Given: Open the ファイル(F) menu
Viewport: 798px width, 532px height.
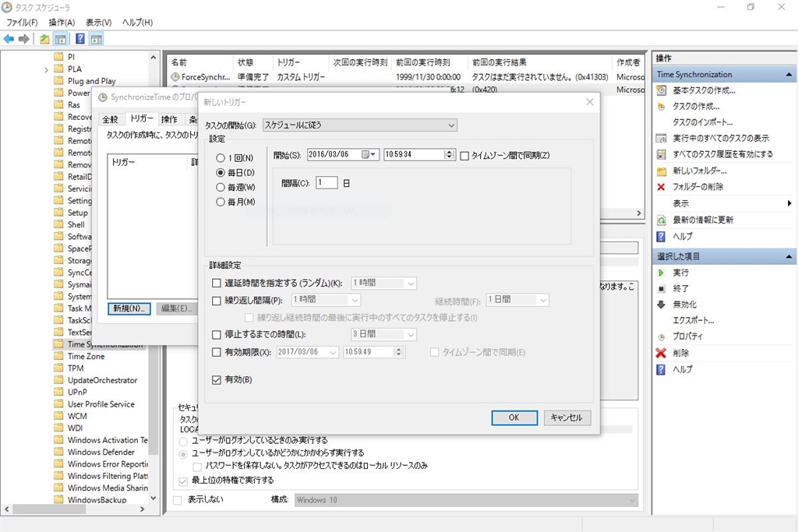Looking at the screenshot, I should click(22, 23).
